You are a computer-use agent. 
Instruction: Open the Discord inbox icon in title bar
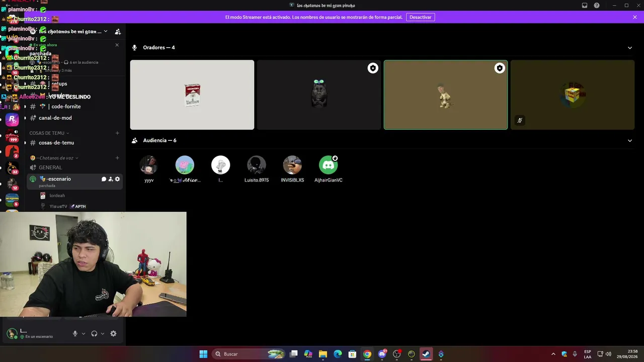pyautogui.click(x=585, y=6)
